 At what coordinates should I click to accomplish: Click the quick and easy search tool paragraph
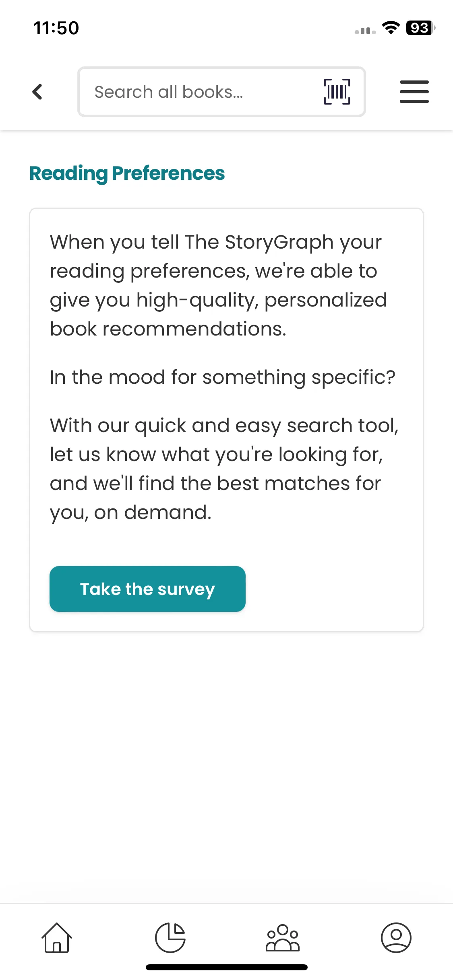tap(224, 469)
